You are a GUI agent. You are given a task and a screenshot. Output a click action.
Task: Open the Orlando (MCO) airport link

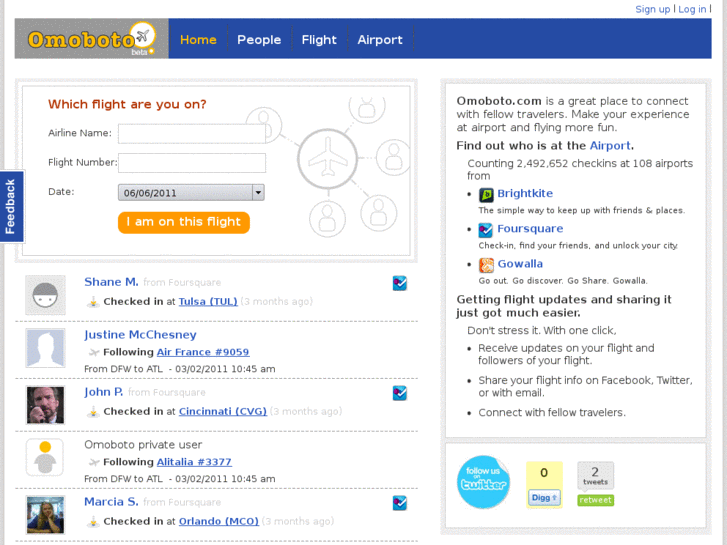219,521
